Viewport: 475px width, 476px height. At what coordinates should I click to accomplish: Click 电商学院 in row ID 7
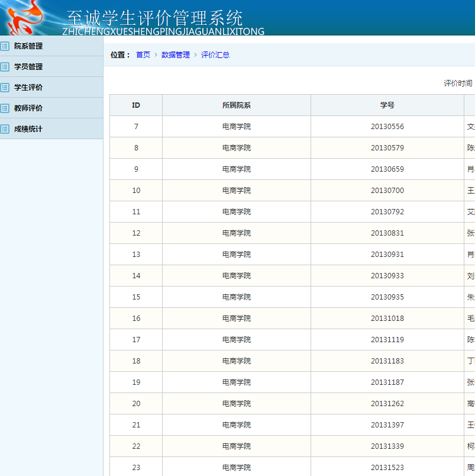point(237,127)
